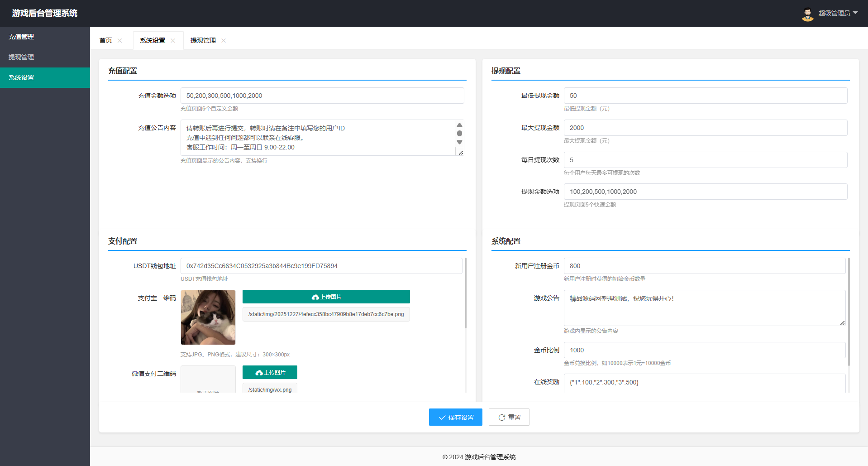Image resolution: width=868 pixels, height=466 pixels.
Task: Click the 保存设置 button
Action: (455, 417)
